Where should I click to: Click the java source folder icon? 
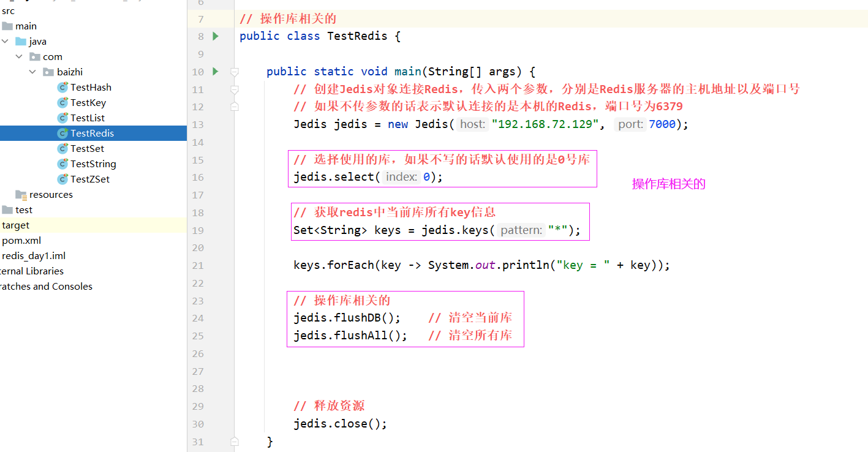coord(21,41)
